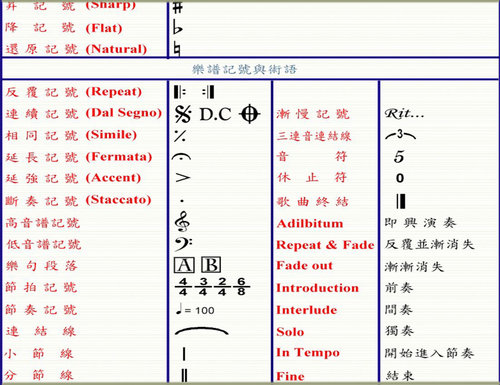The image size is (500, 385).
Task: Click the 高音譜記號 label
Action: 43,223
